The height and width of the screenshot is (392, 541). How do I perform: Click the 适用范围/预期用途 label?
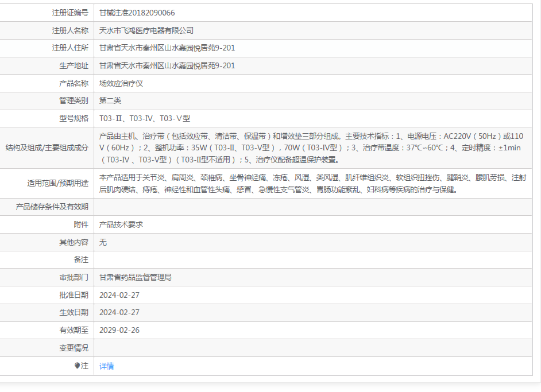click(x=57, y=184)
